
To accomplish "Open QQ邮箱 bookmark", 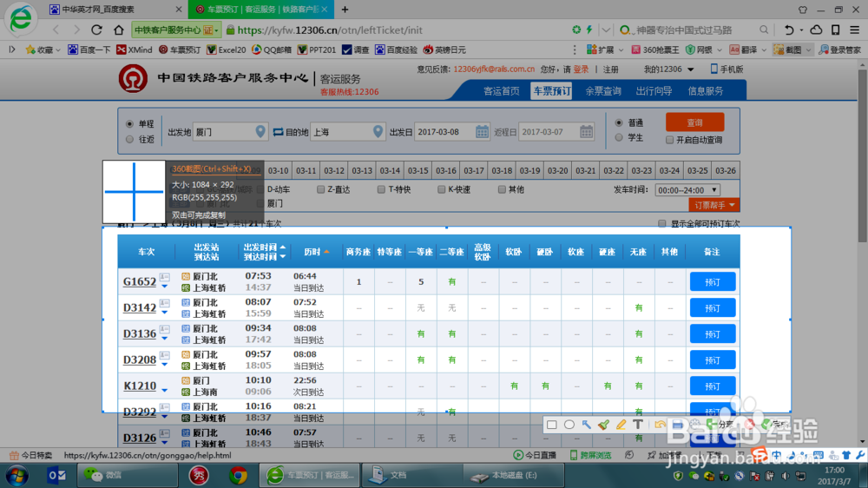I will tap(271, 49).
